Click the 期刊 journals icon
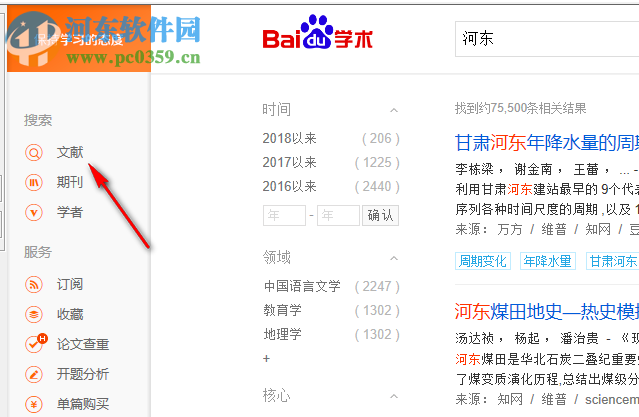 click(34, 183)
